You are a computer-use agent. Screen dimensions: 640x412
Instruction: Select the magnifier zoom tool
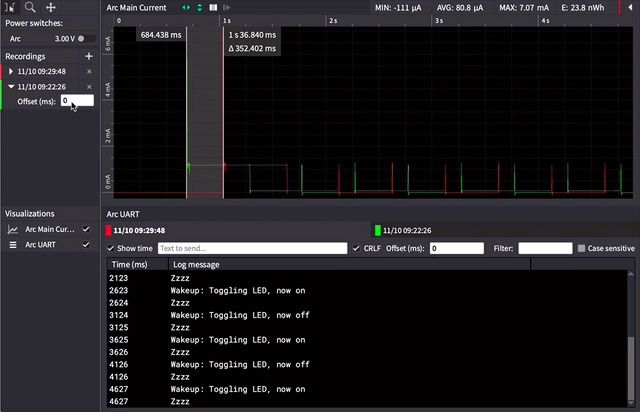(x=30, y=7)
